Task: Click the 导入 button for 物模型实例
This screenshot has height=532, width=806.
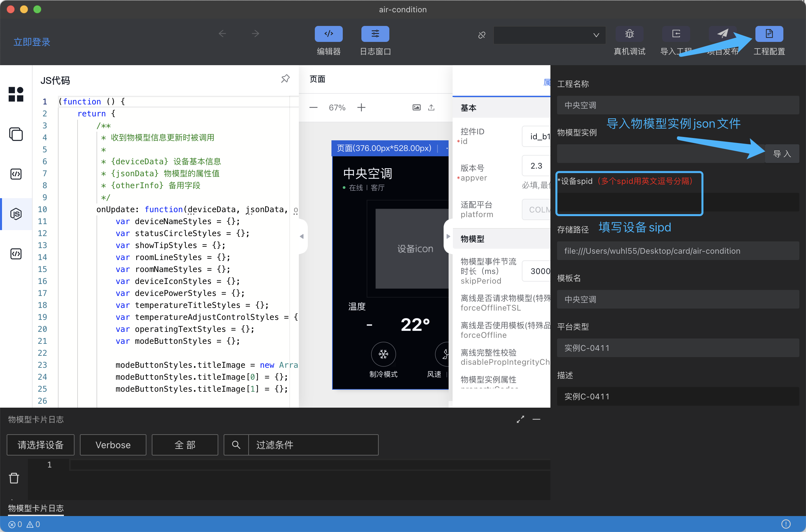Action: [x=782, y=154]
